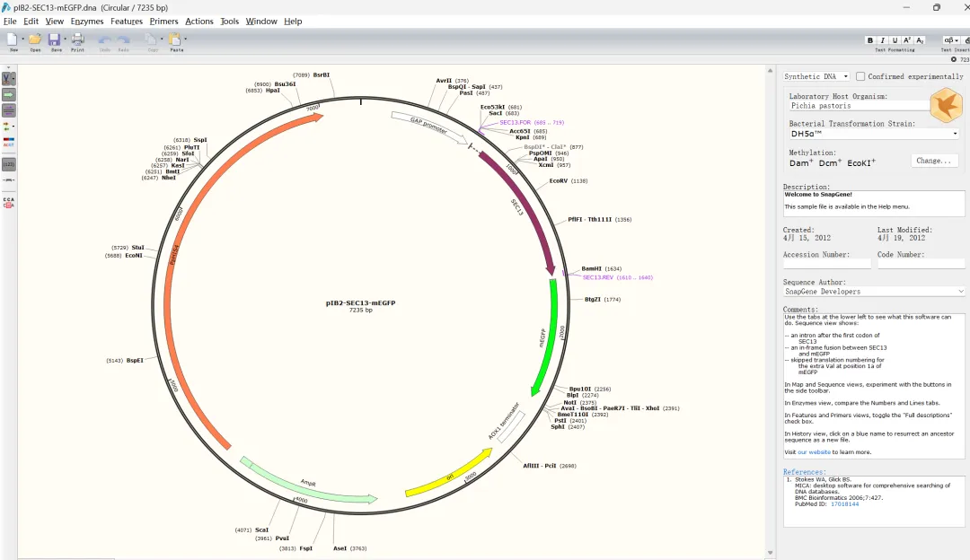Viewport: 970px width, 560px height.
Task: Open the Enzymes icon dropdown arrow
Action: click(13, 78)
